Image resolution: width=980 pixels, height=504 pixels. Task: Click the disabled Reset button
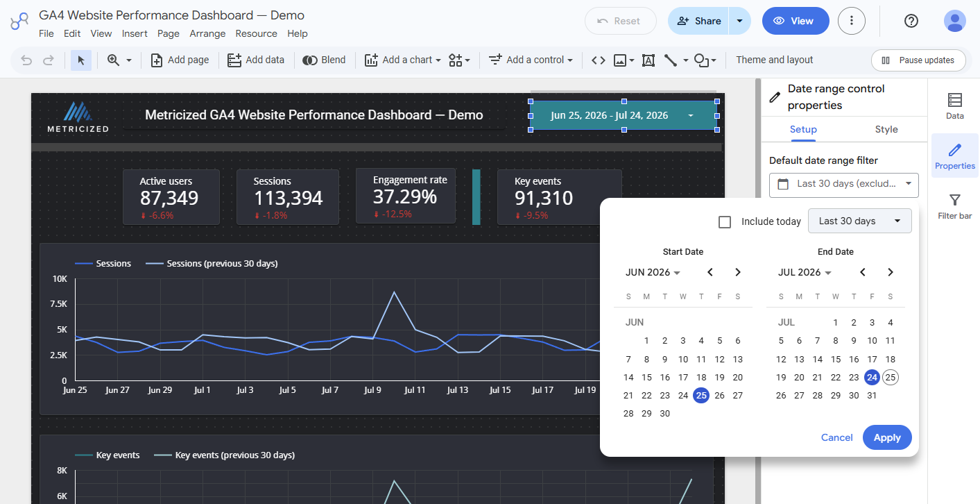click(x=620, y=21)
